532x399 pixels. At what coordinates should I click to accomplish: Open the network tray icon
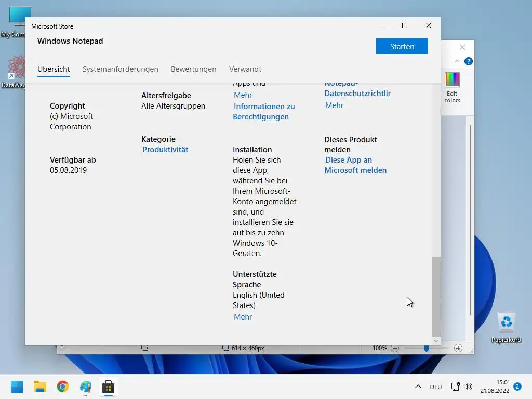(x=455, y=387)
